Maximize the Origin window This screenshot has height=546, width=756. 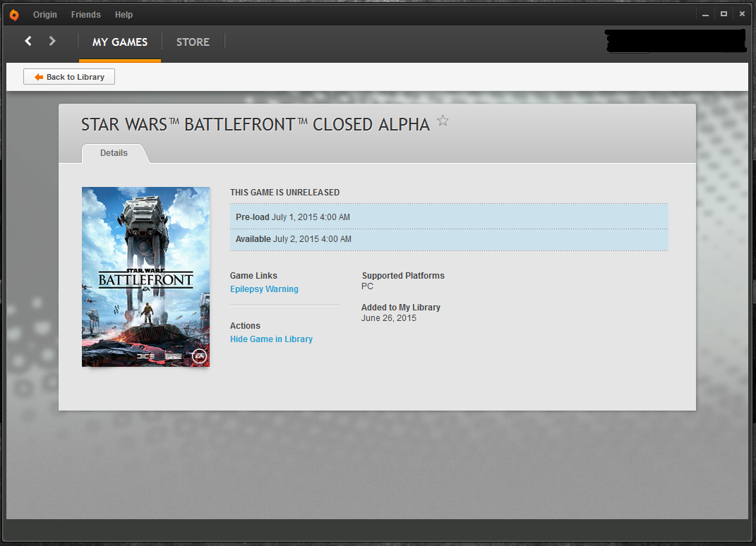[x=724, y=14]
